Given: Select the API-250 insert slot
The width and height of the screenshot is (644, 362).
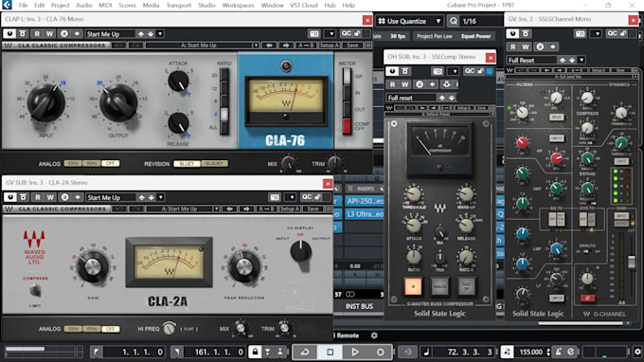Looking at the screenshot, I should coord(365,201).
